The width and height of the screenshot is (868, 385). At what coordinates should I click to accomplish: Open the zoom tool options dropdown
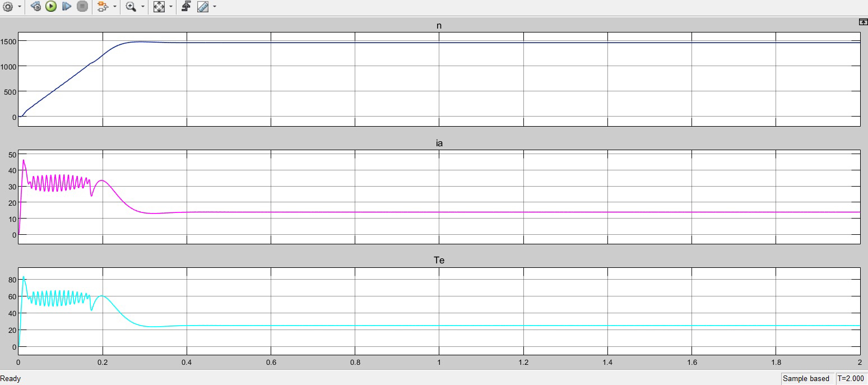pos(143,7)
